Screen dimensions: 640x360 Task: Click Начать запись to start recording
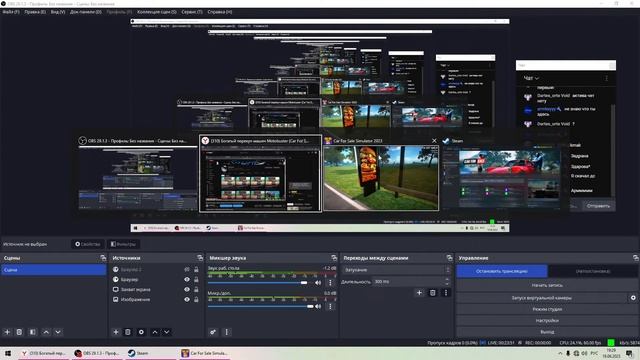547,285
